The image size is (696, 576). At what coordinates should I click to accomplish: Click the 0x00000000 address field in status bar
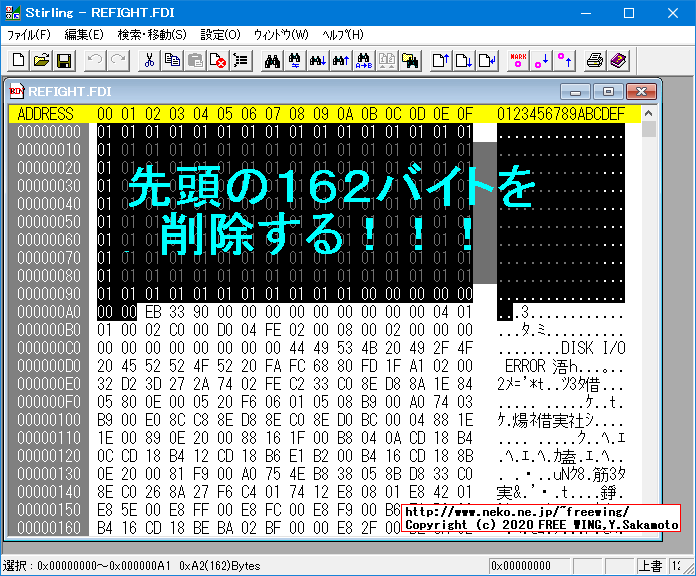[x=529, y=566]
